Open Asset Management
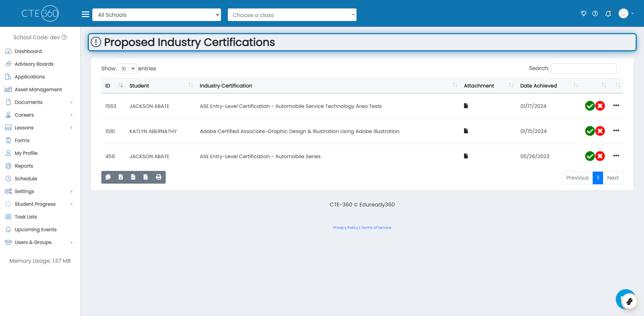644x316 pixels. [38, 89]
